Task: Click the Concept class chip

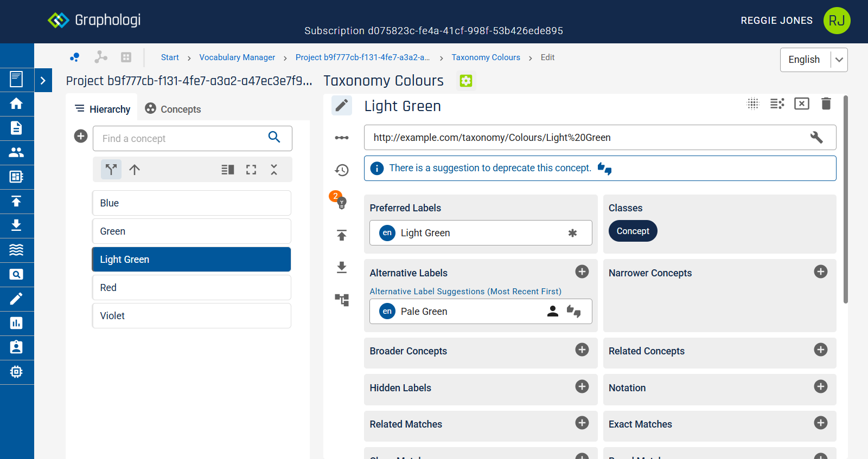Action: tap(633, 231)
